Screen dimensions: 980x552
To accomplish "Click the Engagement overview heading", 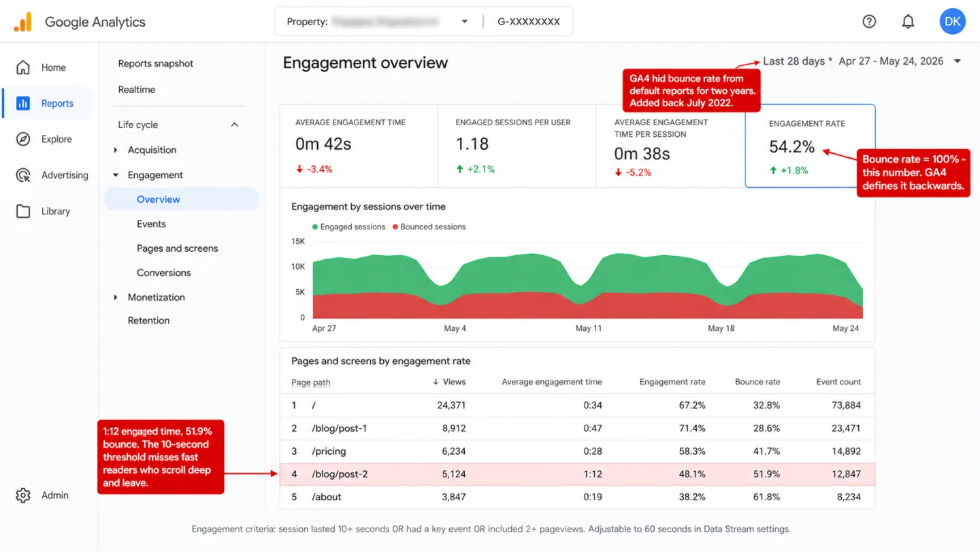I will tap(365, 63).
